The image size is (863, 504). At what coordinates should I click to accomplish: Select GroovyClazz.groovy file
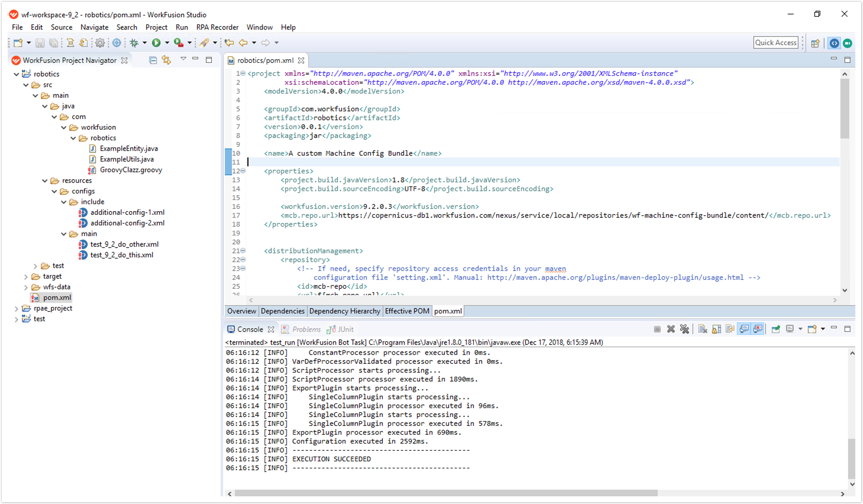(x=131, y=170)
